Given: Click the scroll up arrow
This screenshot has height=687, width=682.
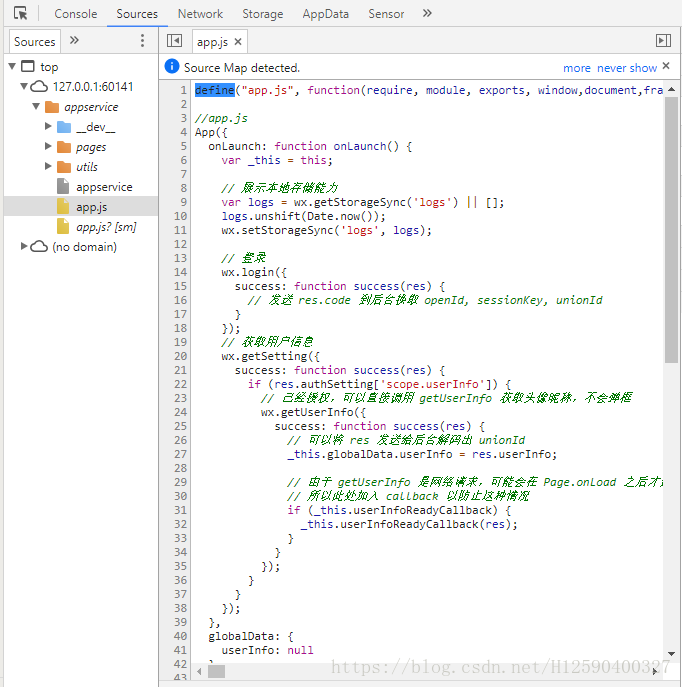Looking at the screenshot, I should coord(671,89).
